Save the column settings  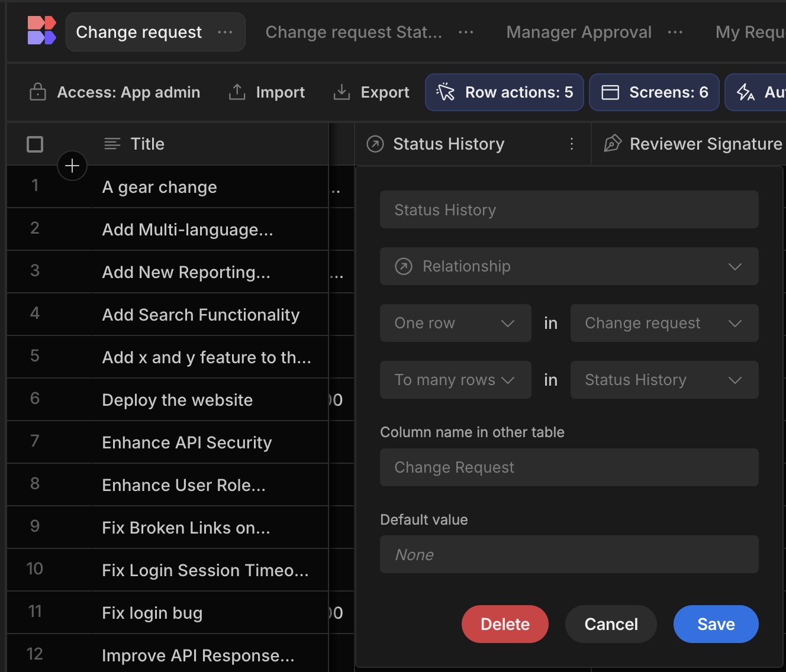(716, 624)
